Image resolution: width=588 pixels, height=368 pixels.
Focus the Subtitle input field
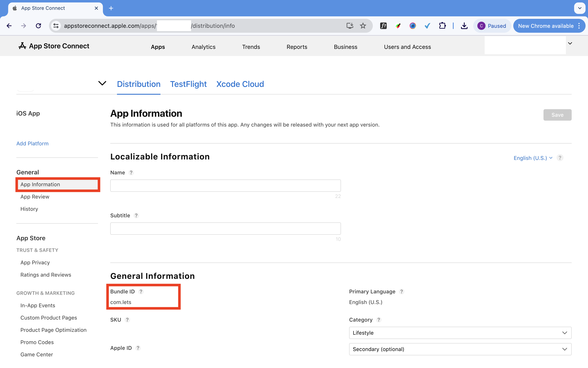click(x=225, y=229)
